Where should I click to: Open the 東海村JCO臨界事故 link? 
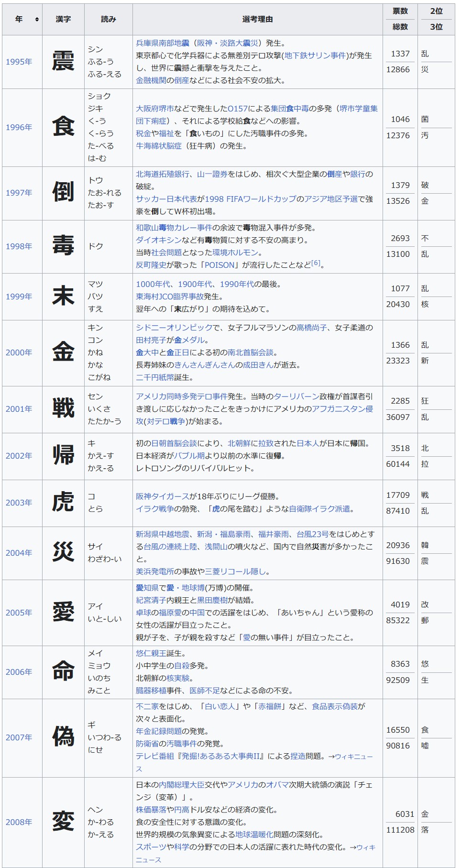pos(170,297)
